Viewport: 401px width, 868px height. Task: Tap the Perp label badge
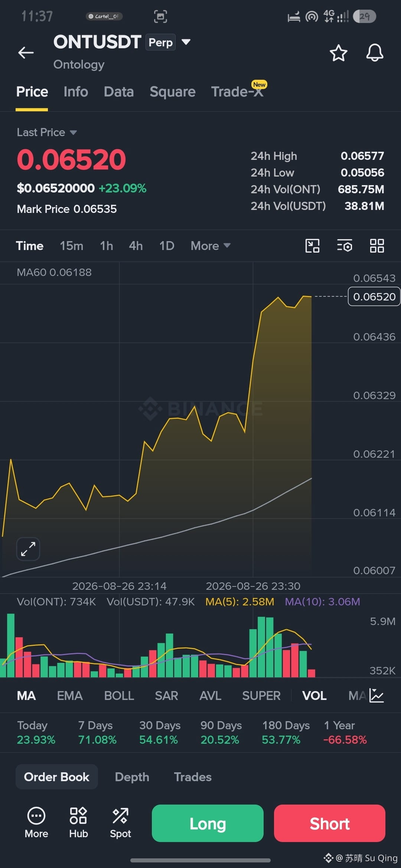coord(160,42)
